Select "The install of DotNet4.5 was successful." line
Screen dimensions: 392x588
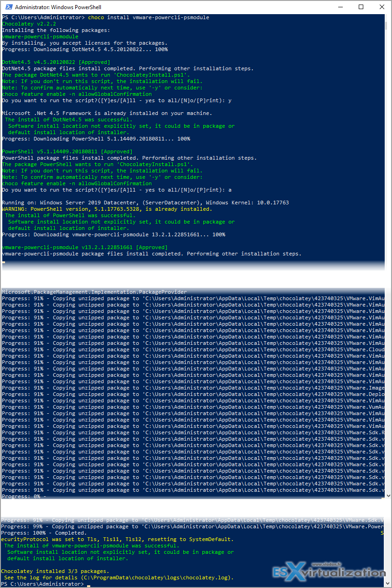pyautogui.click(x=68, y=120)
